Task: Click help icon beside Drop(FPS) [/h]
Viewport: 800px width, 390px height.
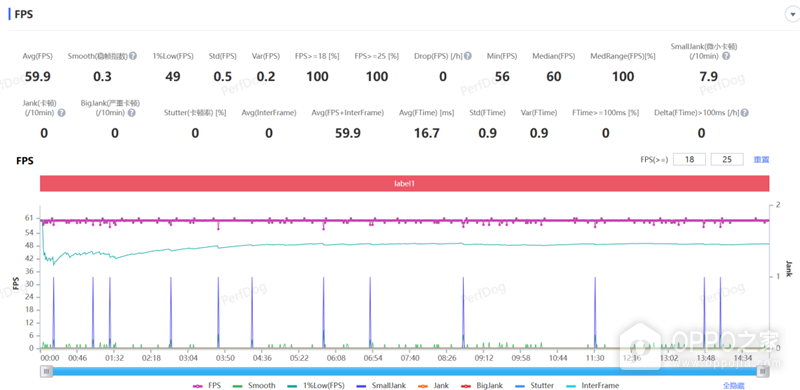Action: 468,56
